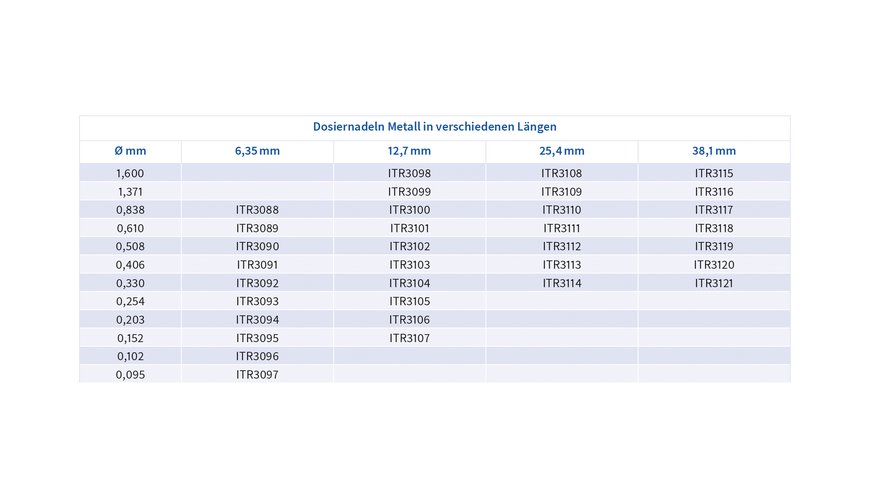Screen dimensions: 870x499
Task: Select the '38,1 mm' column header
Action: [x=713, y=151]
